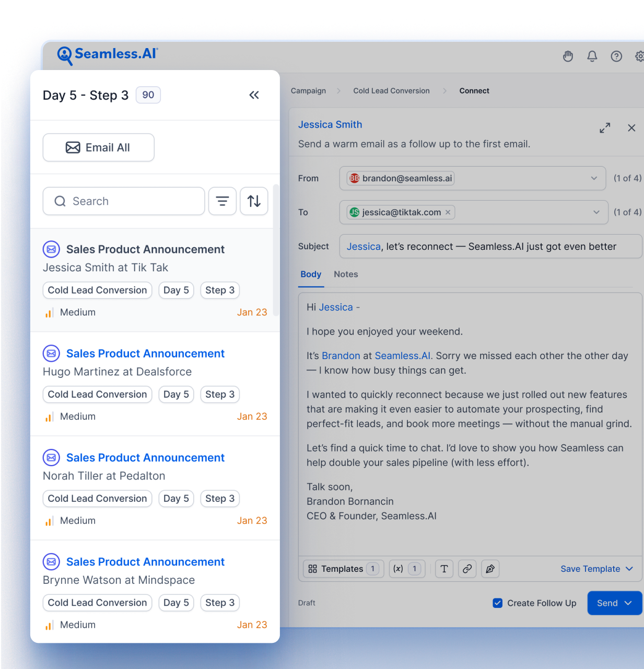Click Medium priority icon on Hugo Martinez card

pyautogui.click(x=50, y=417)
